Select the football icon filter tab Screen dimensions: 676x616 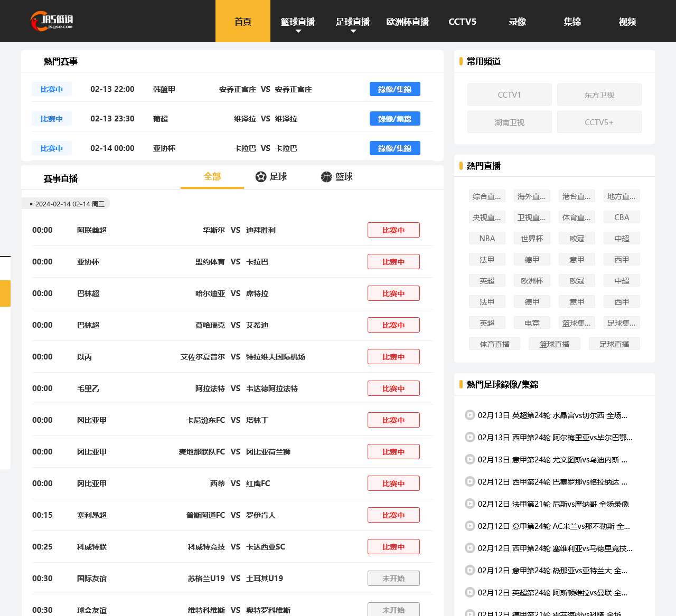(x=271, y=177)
